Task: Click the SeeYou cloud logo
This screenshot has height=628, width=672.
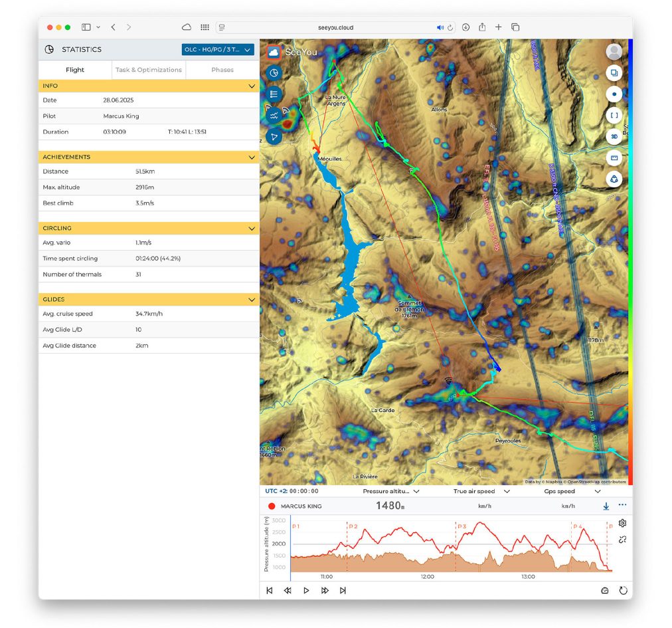Action: click(x=273, y=52)
